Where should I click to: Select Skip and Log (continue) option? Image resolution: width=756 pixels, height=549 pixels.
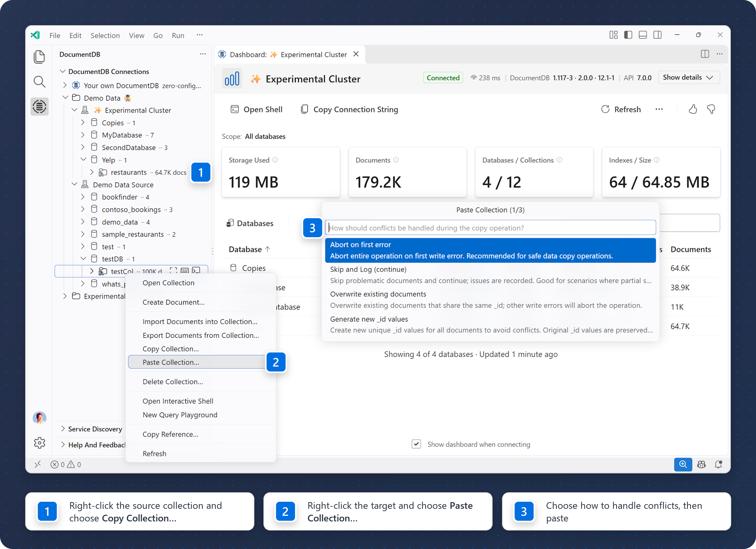[x=490, y=275]
